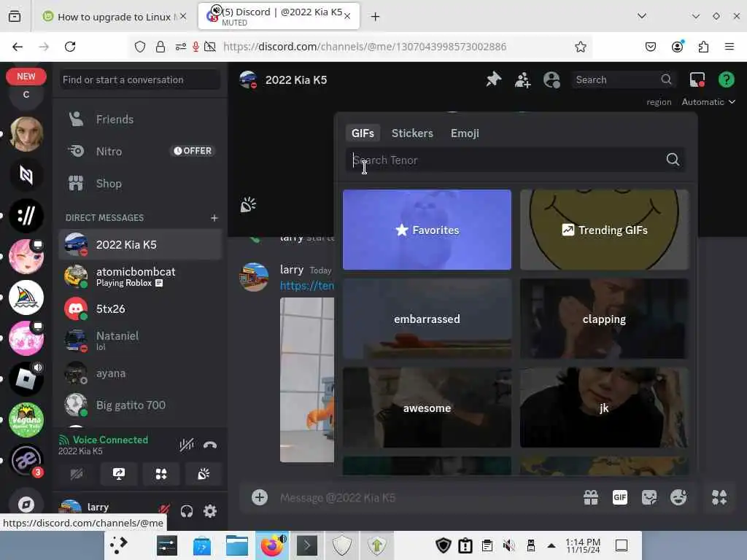Disconnect from voice call icon
This screenshot has width=747, height=560.
click(x=210, y=446)
